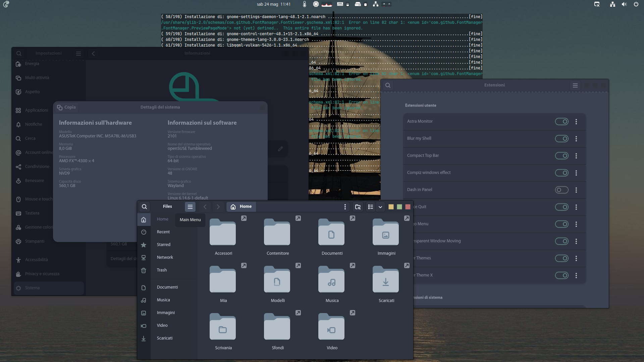
Task: Click the Scaricati download icon in Files sidebar
Action: (144, 339)
